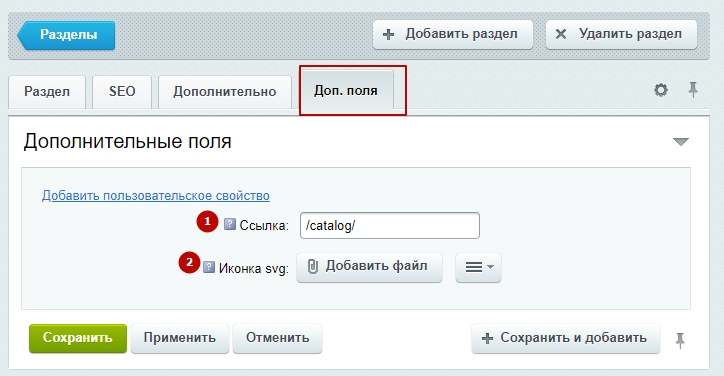Click Добавить пользовательское свойство link
The width and height of the screenshot is (724, 376).
pos(156,196)
